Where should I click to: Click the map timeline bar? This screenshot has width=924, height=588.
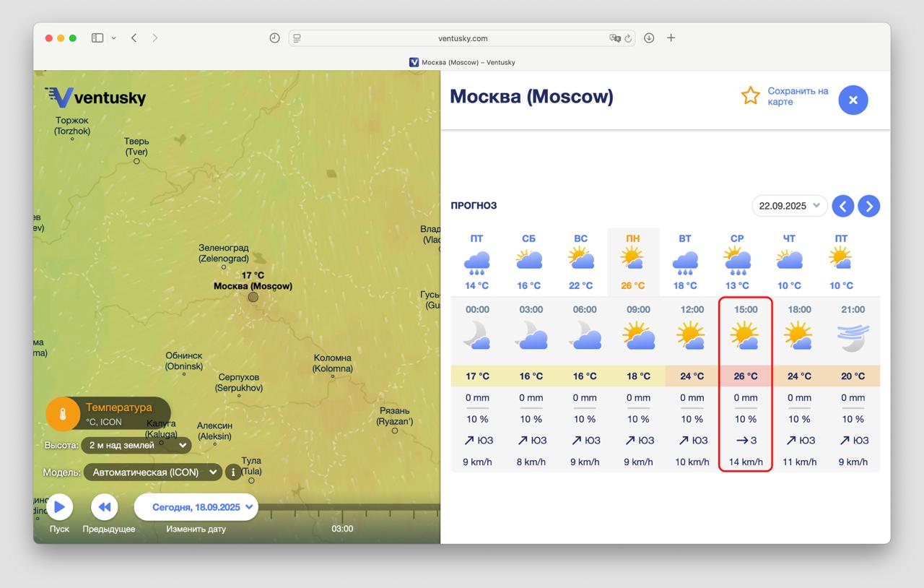click(x=350, y=508)
